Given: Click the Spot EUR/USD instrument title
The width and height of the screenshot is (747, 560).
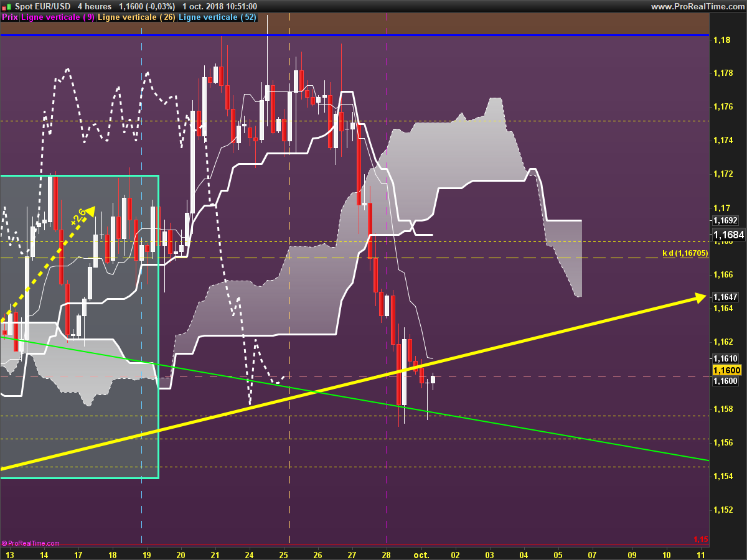Looking at the screenshot, I should [42, 6].
